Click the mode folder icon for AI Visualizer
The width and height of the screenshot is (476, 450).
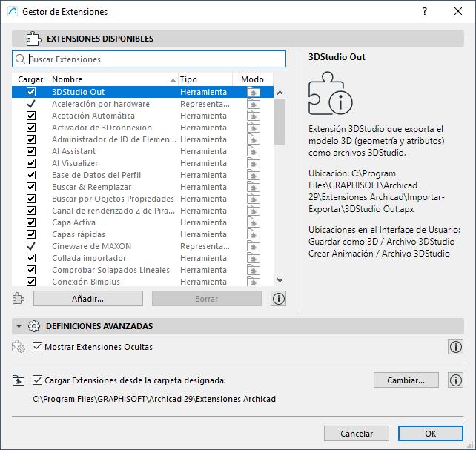click(x=254, y=163)
